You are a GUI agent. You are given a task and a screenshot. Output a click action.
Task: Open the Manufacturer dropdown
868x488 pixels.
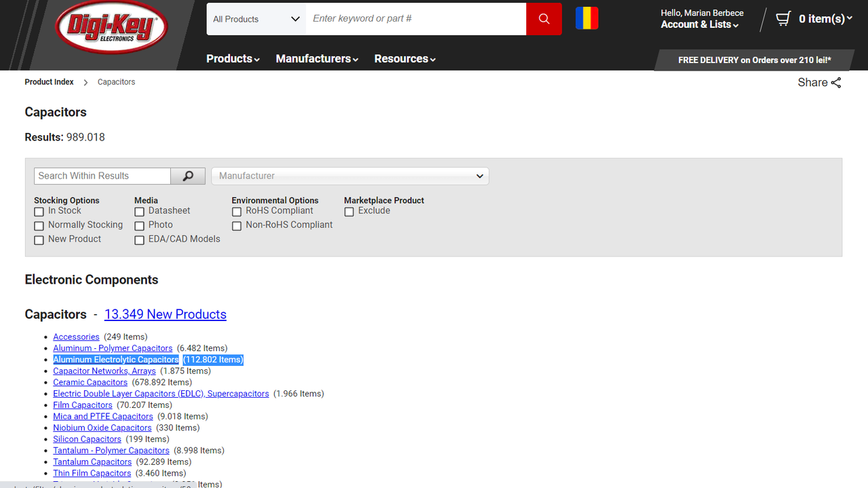350,176
